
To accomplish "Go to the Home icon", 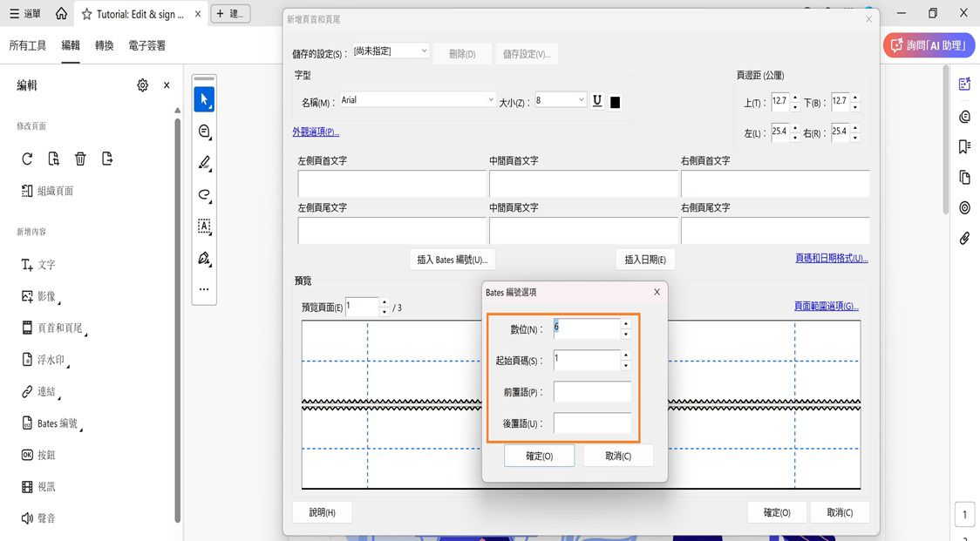I will pyautogui.click(x=61, y=13).
